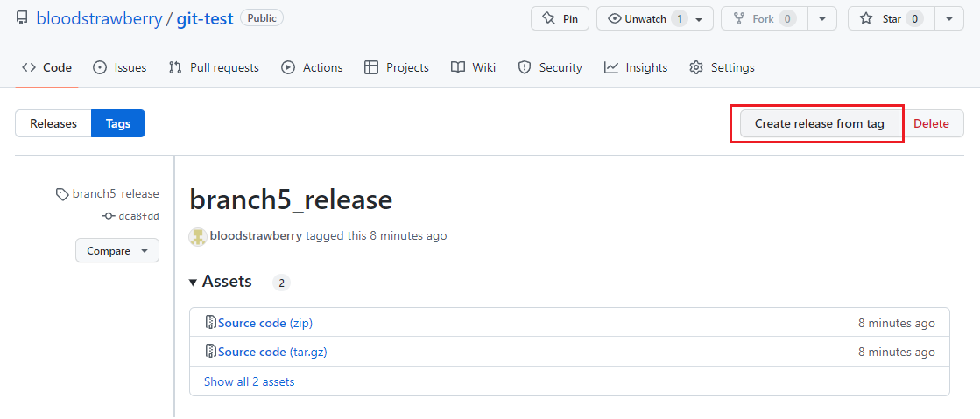Image resolution: width=980 pixels, height=419 pixels.
Task: Click the branch5_release heading
Action: coord(291,200)
